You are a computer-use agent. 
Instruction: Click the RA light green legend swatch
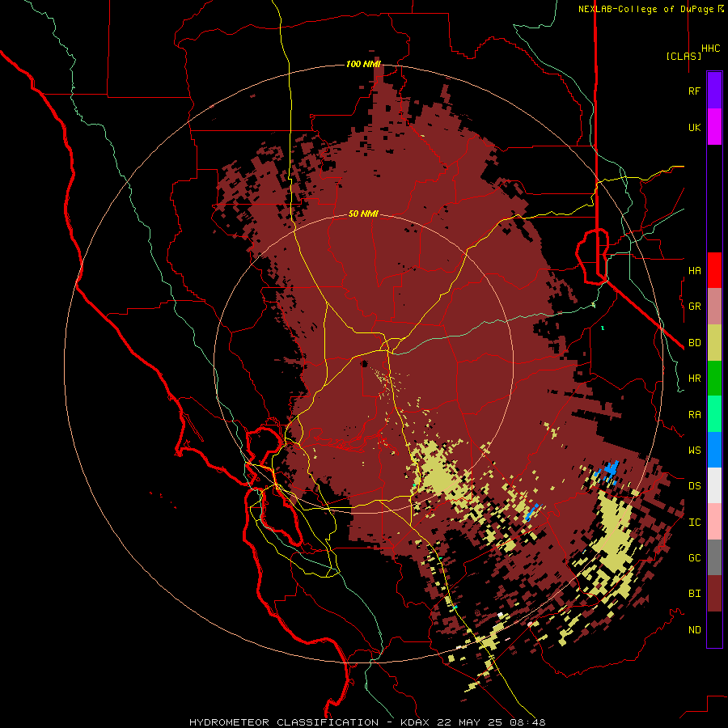pos(714,414)
